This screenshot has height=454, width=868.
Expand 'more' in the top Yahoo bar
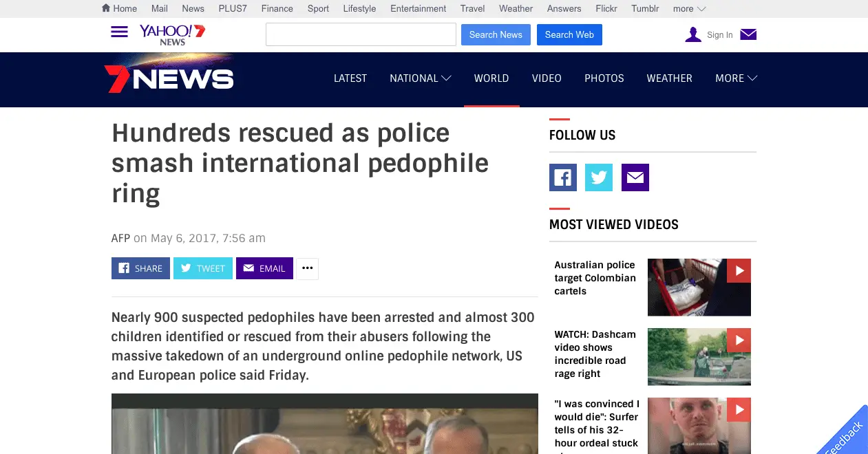pos(689,8)
